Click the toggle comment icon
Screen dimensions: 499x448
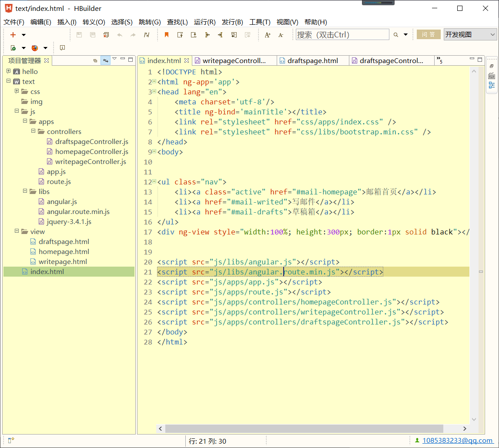pyautogui.click(x=146, y=35)
